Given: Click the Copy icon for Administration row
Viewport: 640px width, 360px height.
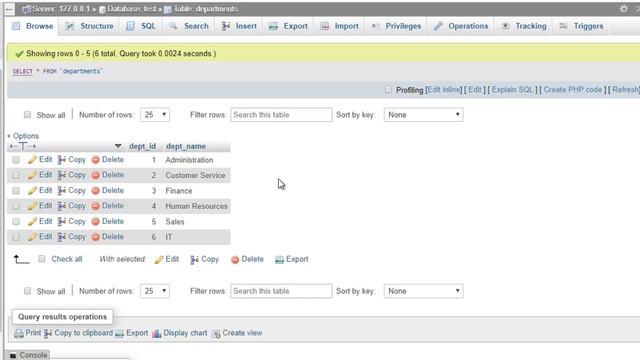Looking at the screenshot, I should 62,160.
